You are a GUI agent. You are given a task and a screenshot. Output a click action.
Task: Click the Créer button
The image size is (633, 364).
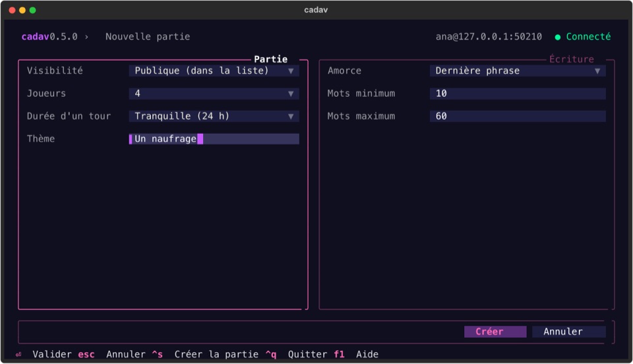click(x=495, y=332)
